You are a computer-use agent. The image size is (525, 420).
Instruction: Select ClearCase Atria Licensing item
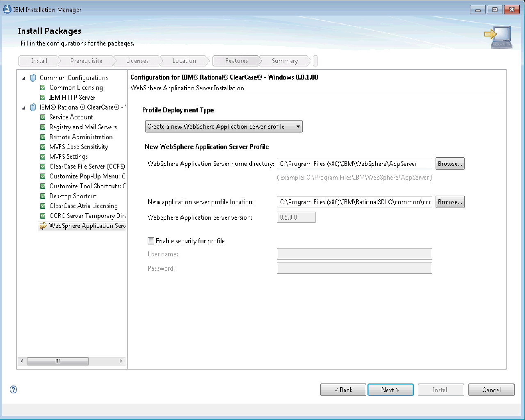click(84, 205)
